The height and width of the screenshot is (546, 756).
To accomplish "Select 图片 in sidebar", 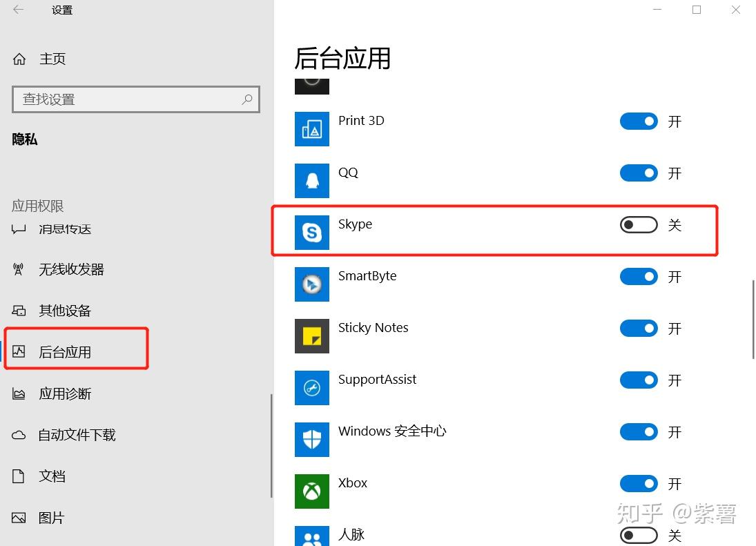I will click(x=52, y=518).
